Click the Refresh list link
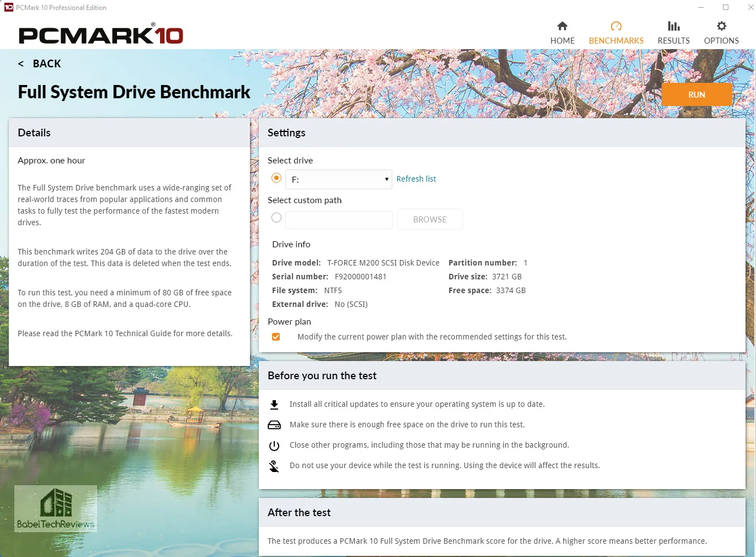The image size is (756, 557). [x=416, y=179]
